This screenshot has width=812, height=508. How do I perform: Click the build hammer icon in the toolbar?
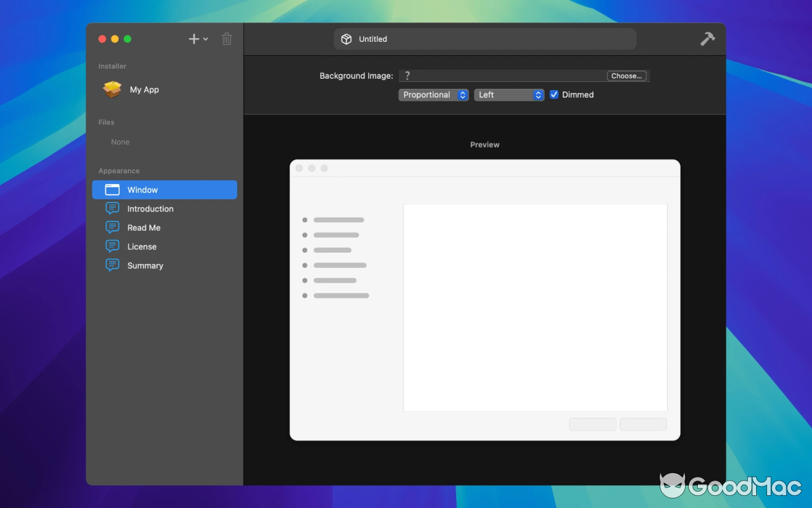(707, 39)
